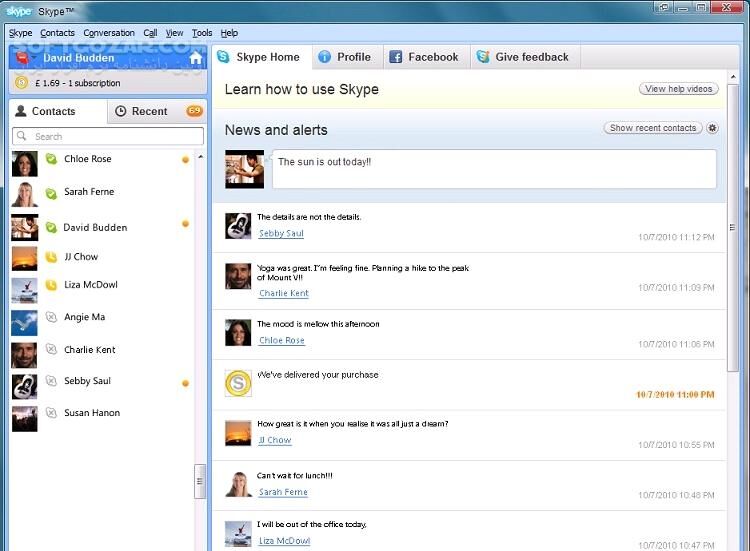Click the magnifier icon in search box
The width and height of the screenshot is (750, 551).
tap(22, 136)
